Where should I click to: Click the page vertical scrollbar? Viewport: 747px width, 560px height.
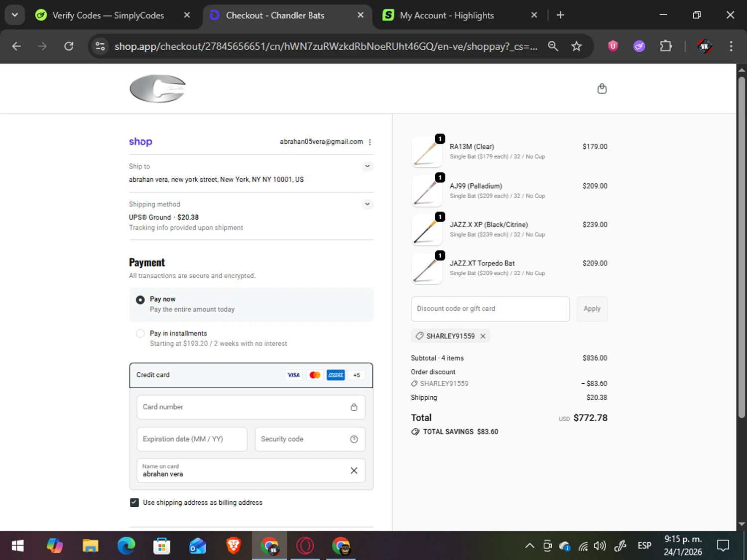click(742, 246)
